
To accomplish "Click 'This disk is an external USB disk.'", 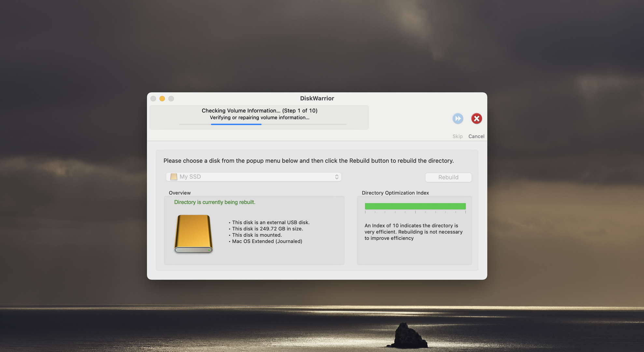I will click(x=271, y=222).
